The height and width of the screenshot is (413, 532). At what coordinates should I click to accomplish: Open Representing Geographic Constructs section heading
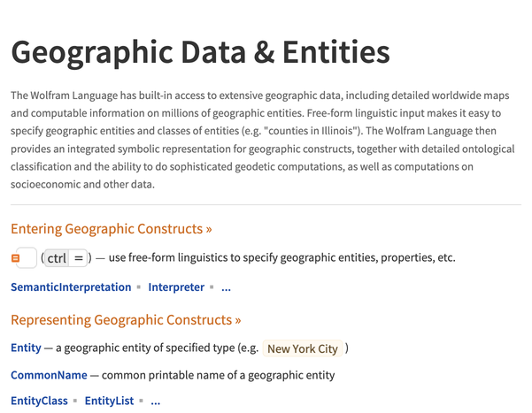[120, 319]
